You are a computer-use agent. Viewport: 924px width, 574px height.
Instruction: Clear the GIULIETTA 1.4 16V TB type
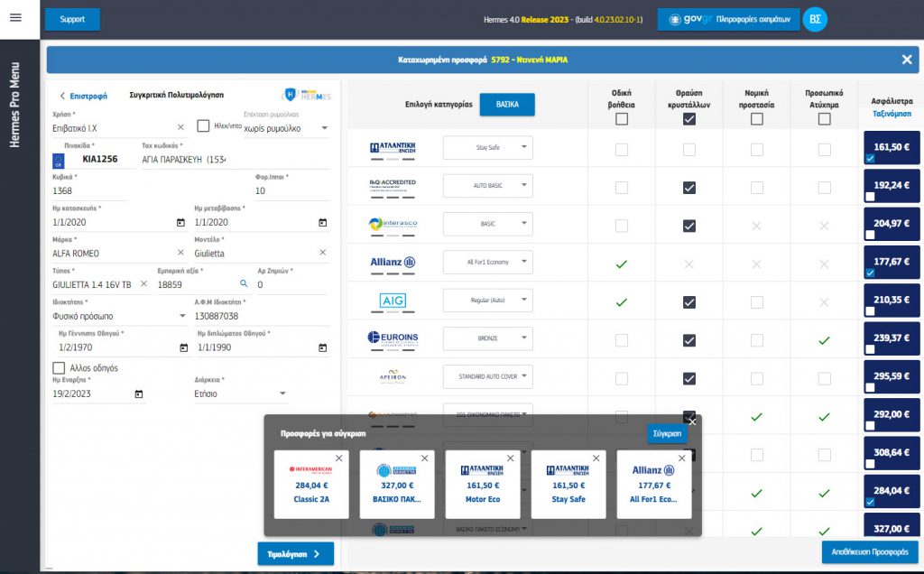click(x=143, y=283)
